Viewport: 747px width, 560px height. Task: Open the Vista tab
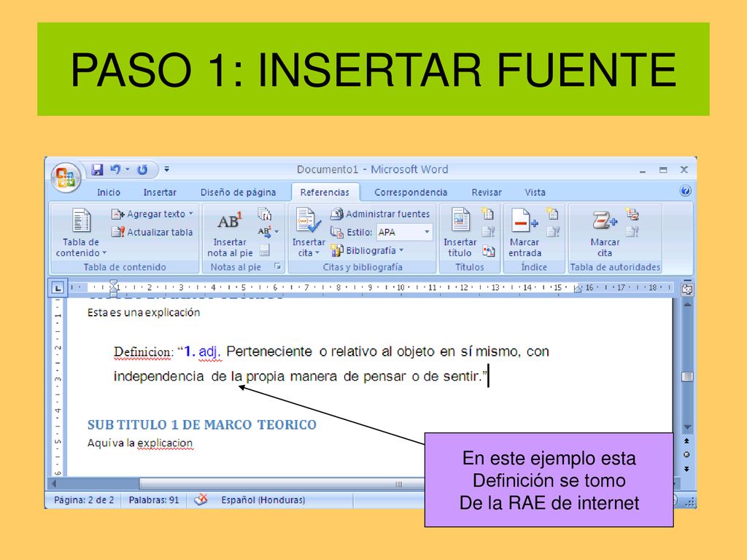pyautogui.click(x=535, y=192)
